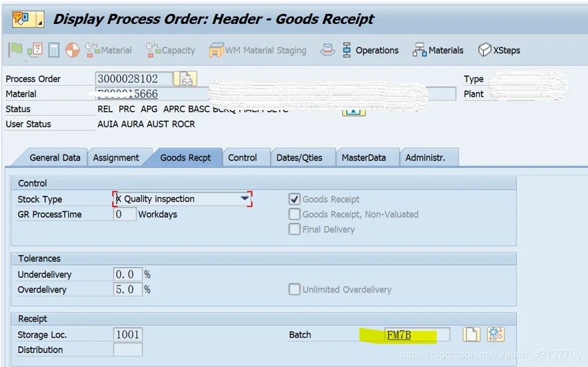Click the hat-shaped icon before Operations
Screen dimensions: 588x367
(327, 49)
